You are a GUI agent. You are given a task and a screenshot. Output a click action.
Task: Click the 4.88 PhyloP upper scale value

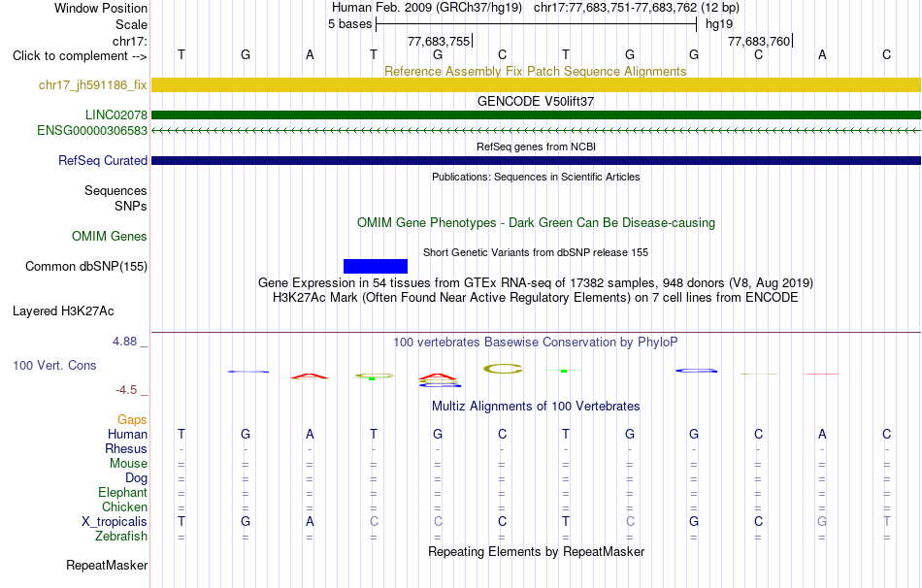coord(124,342)
